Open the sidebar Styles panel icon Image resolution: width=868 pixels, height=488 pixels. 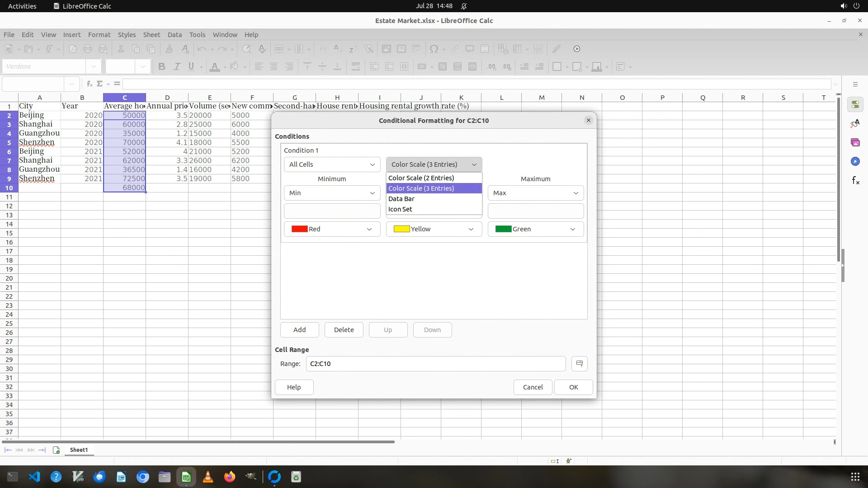point(855,124)
